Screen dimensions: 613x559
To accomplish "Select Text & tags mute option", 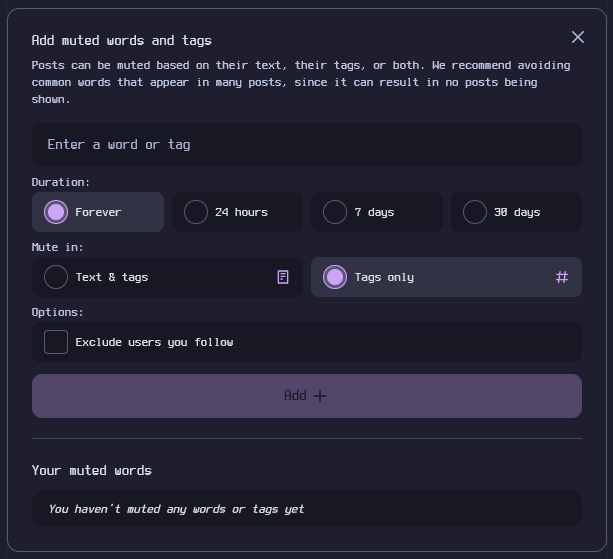I will click(57, 277).
